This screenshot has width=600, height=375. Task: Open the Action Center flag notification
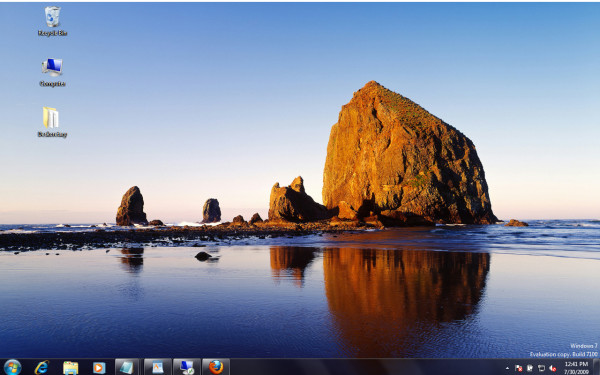point(518,368)
